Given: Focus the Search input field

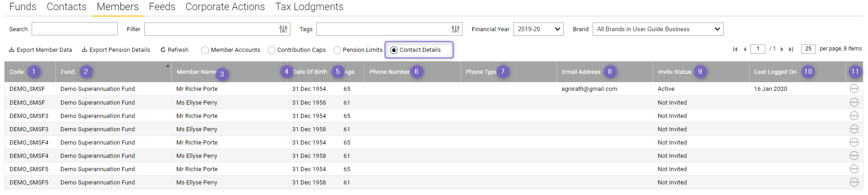Looking at the screenshot, I should click(x=75, y=29).
